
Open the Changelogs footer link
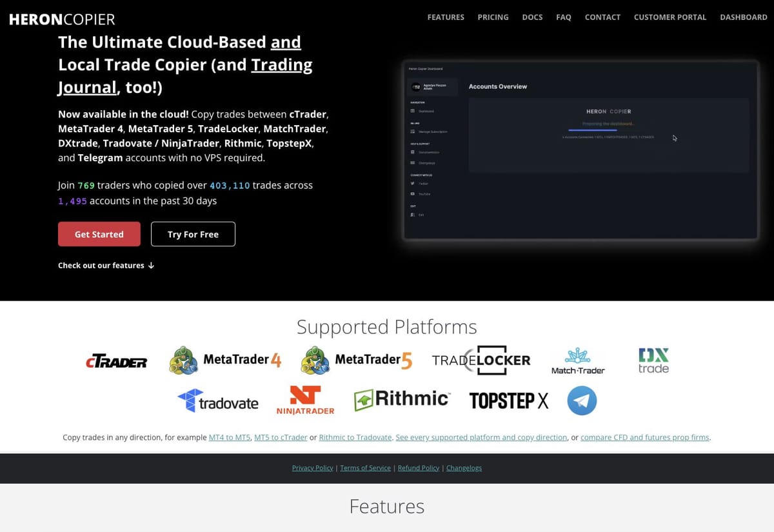(x=464, y=468)
